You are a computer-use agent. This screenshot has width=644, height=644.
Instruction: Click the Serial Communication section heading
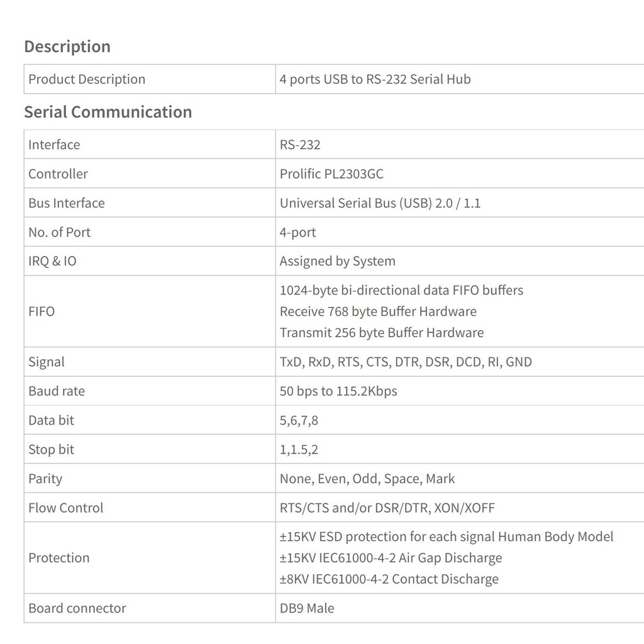108,112
